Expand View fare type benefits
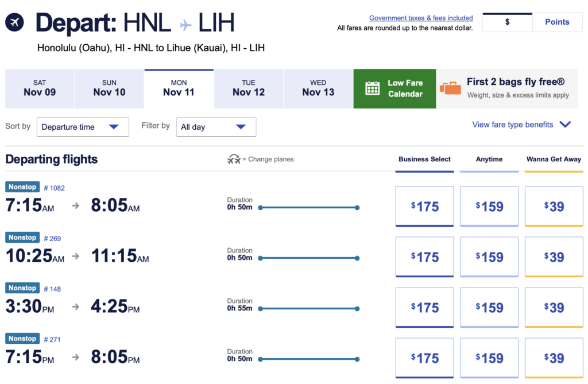Viewport: 588px width, 384px height. [521, 125]
